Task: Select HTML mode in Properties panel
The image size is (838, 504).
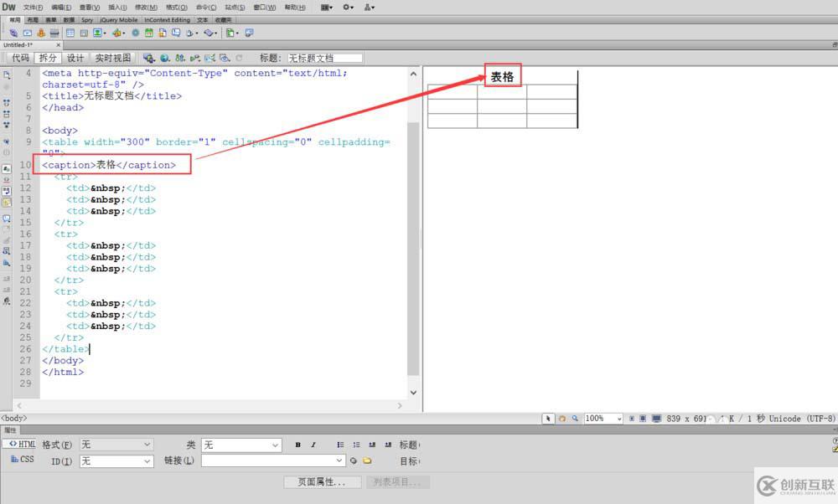Action: point(19,444)
